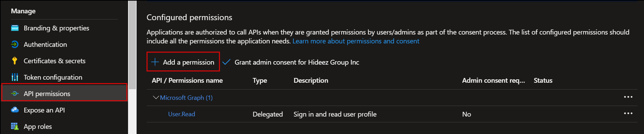Click the Certificates & secrets key icon
The height and width of the screenshot is (134, 644).
pyautogui.click(x=15, y=61)
